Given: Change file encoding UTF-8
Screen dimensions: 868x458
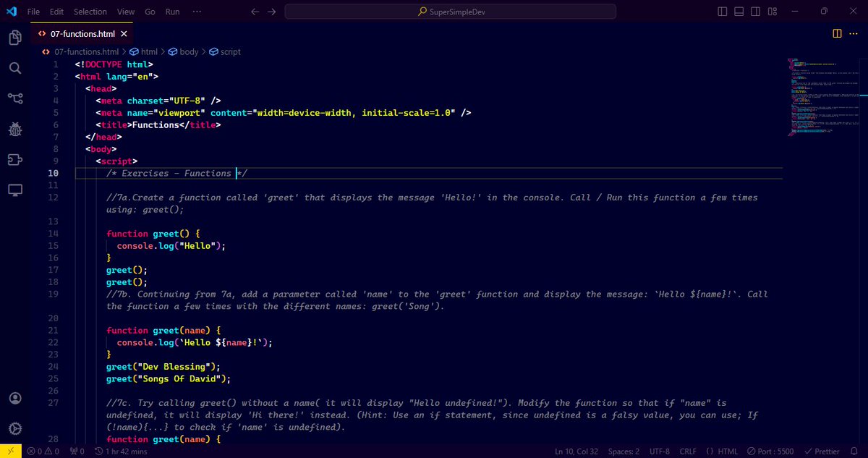Looking at the screenshot, I should click(660, 451).
